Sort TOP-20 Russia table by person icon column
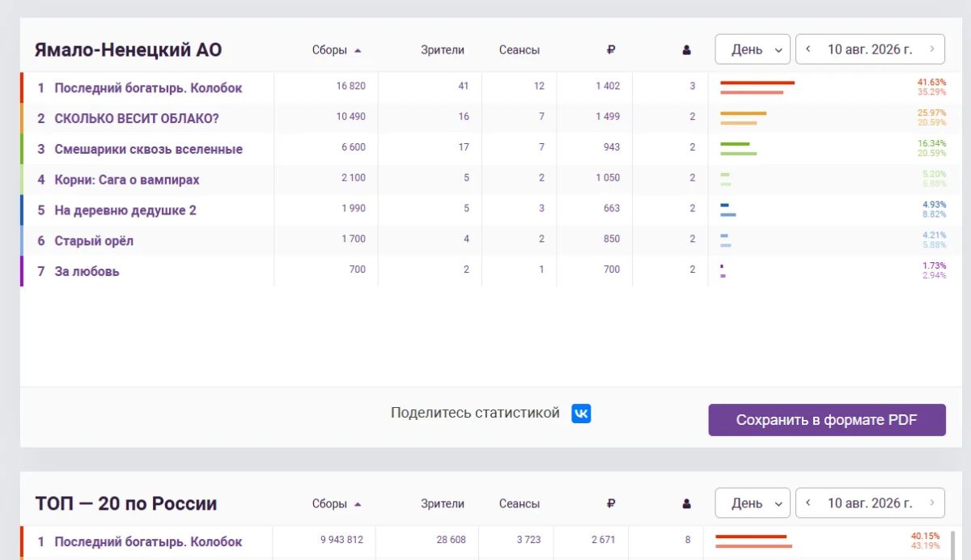 [687, 503]
